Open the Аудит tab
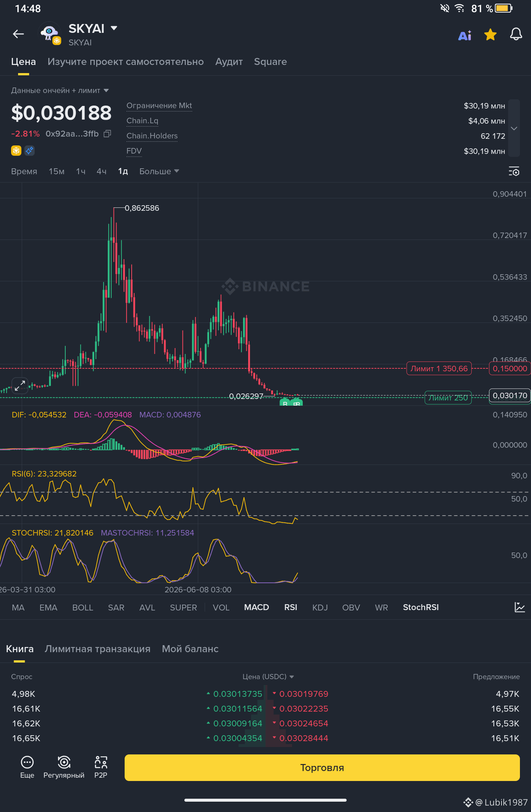This screenshot has height=812, width=531. click(x=229, y=62)
